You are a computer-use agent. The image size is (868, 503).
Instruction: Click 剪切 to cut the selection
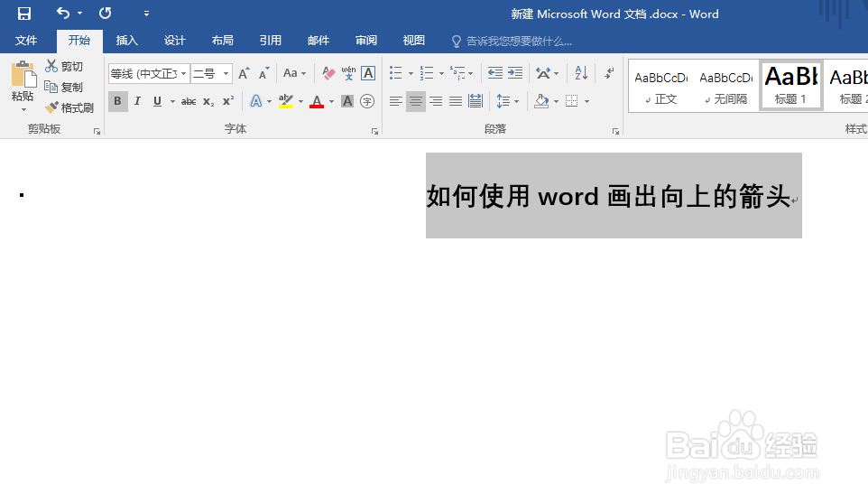[x=64, y=67]
